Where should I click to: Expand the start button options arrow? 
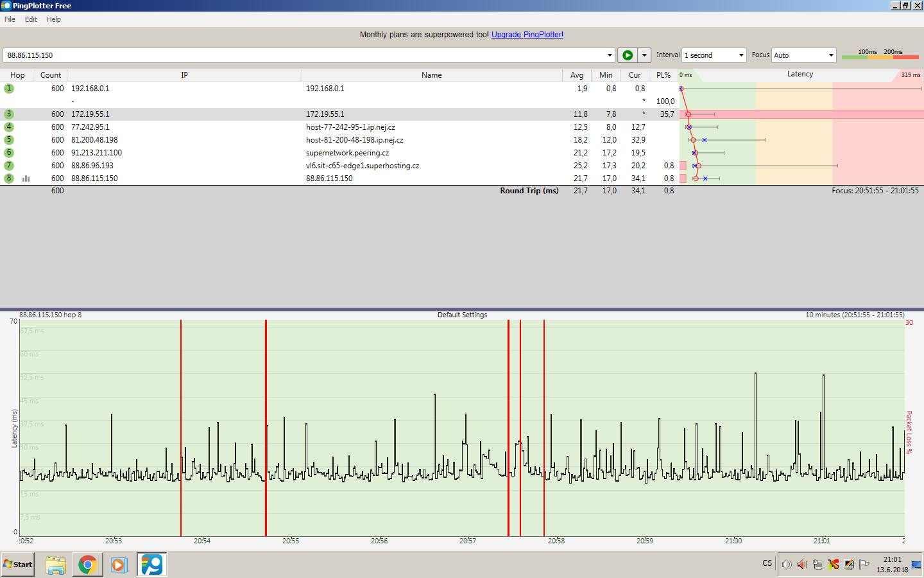[644, 55]
